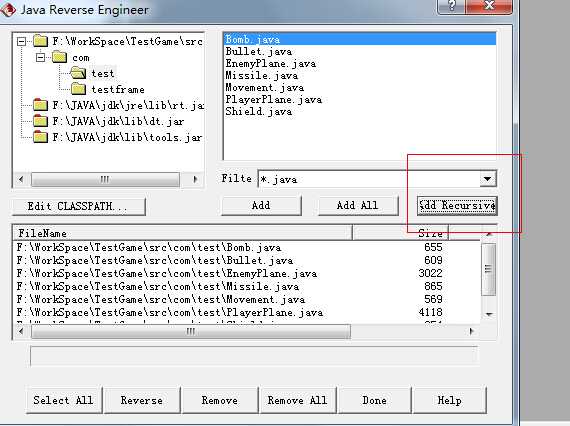This screenshot has width=570, height=426.
Task: Click added files list horizontal scrollbar thumb
Action: click(191, 331)
